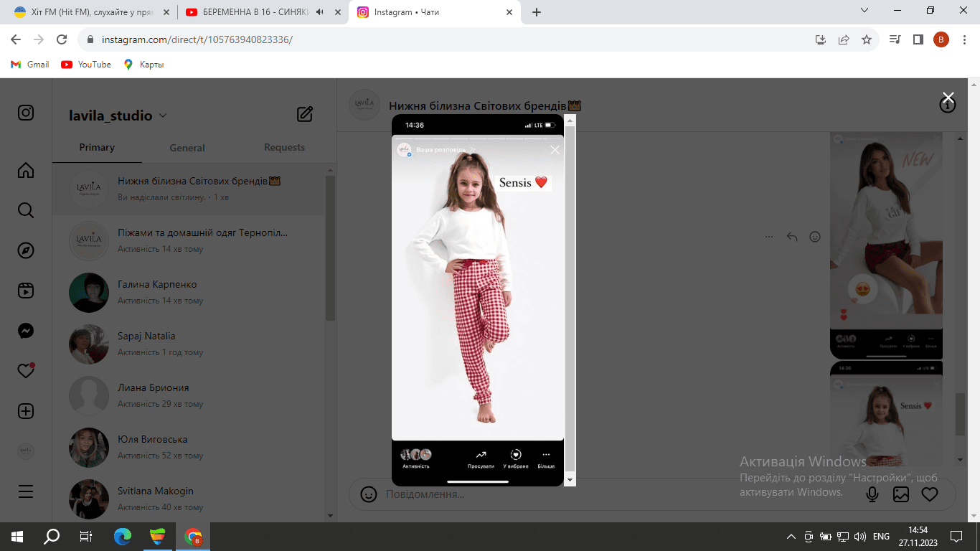Show hidden tray icons chevron

(791, 536)
